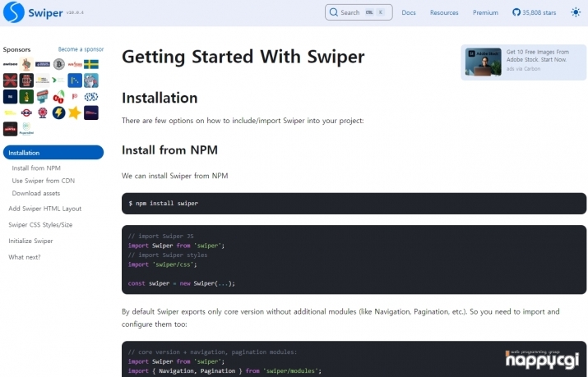588x377 pixels.
Task: Open the red X sponsor logo
Action: click(10, 80)
